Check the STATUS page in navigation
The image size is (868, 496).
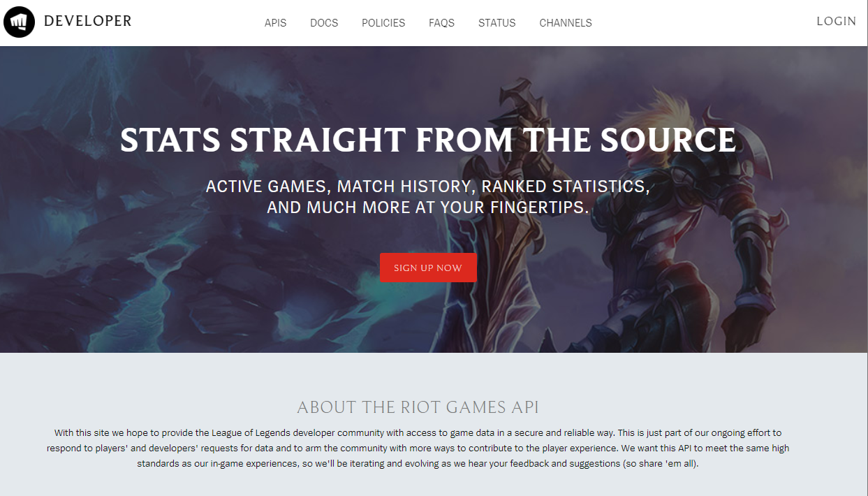[x=496, y=23]
